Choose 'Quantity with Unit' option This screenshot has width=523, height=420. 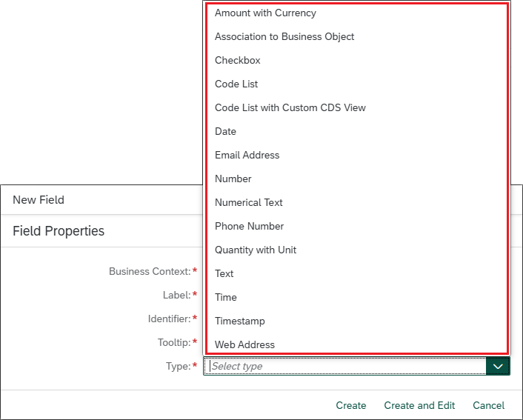pyautogui.click(x=256, y=250)
